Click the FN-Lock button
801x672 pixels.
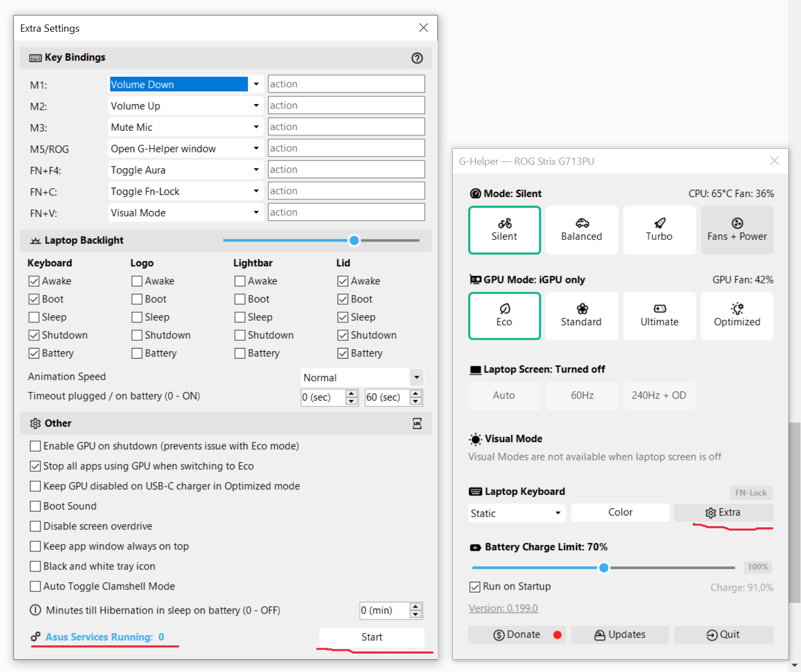[751, 493]
